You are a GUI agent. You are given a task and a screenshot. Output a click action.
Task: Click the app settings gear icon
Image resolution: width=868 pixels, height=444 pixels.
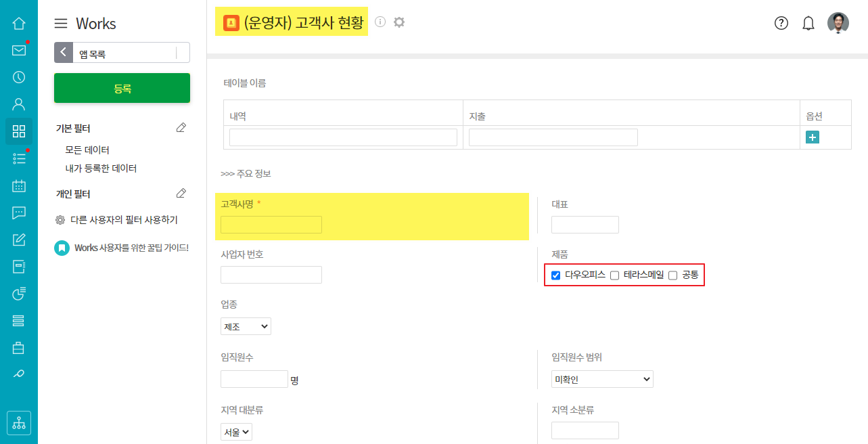pyautogui.click(x=399, y=22)
